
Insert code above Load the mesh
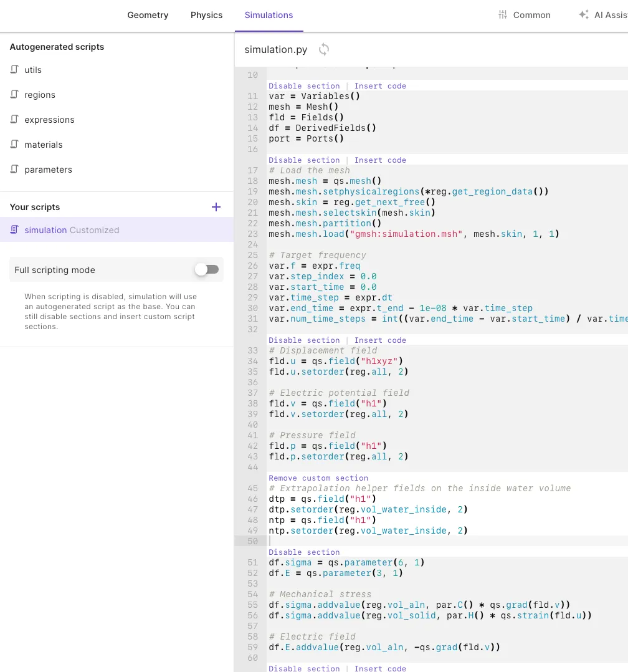380,160
